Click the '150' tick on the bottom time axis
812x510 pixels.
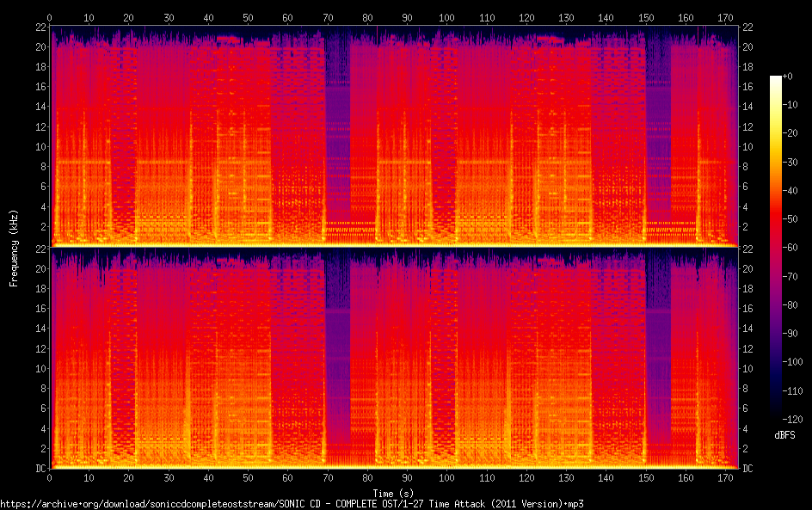pyautogui.click(x=645, y=477)
